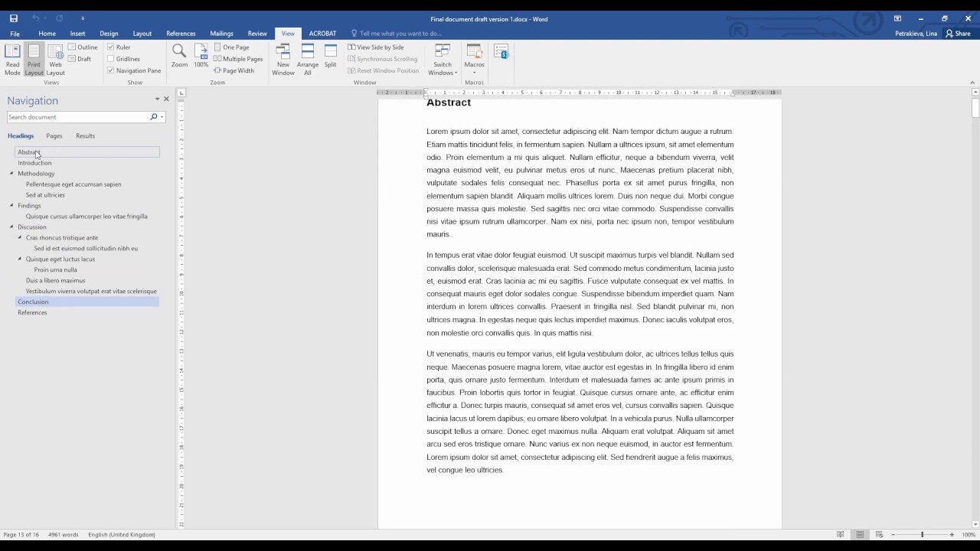Collapse the Methodology heading
Viewport: 980px width, 551px height.
pos(11,174)
